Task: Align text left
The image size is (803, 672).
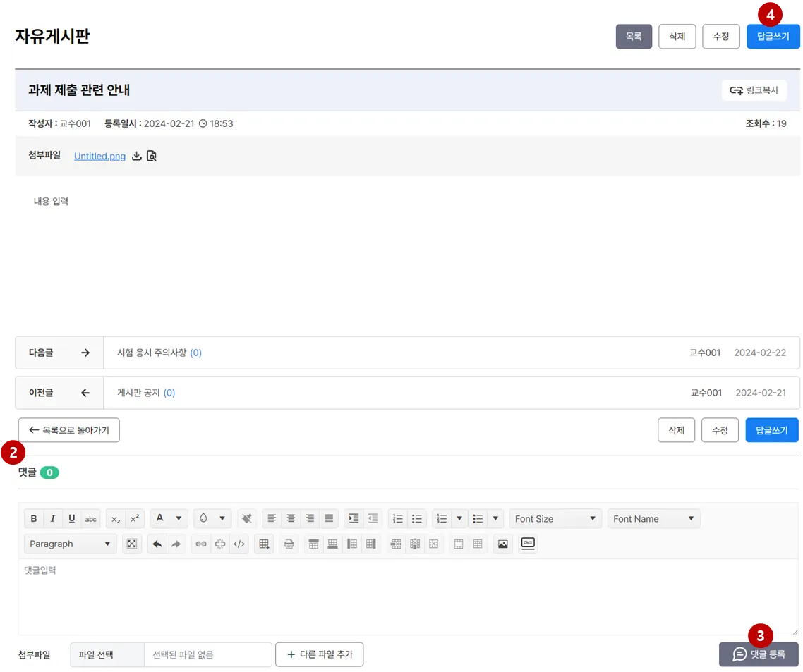Action: pos(272,518)
